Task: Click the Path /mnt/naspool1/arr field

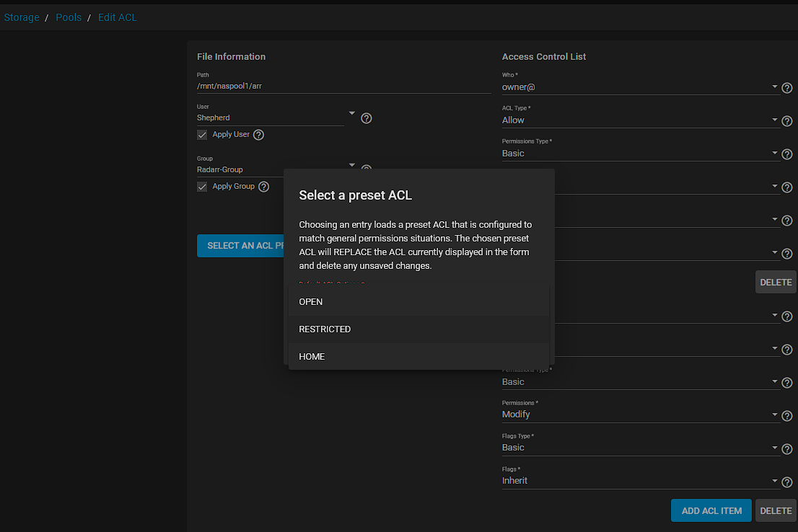Action: (343, 86)
